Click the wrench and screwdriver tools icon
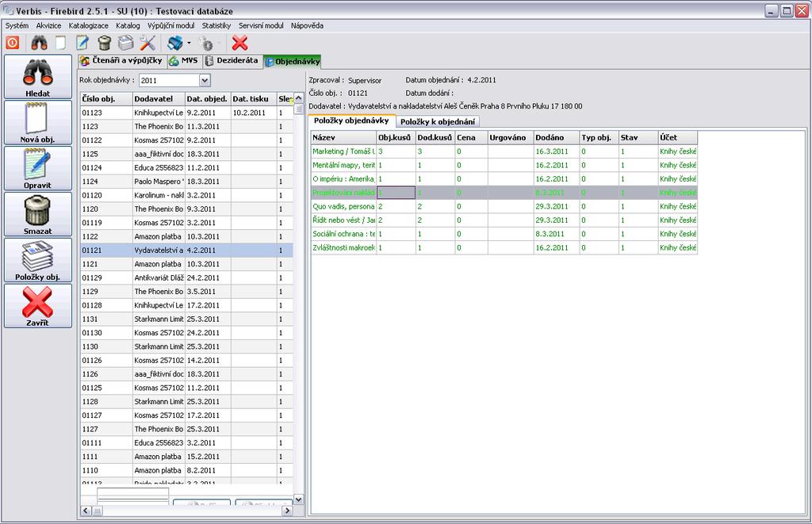812x524 pixels. coord(147,43)
